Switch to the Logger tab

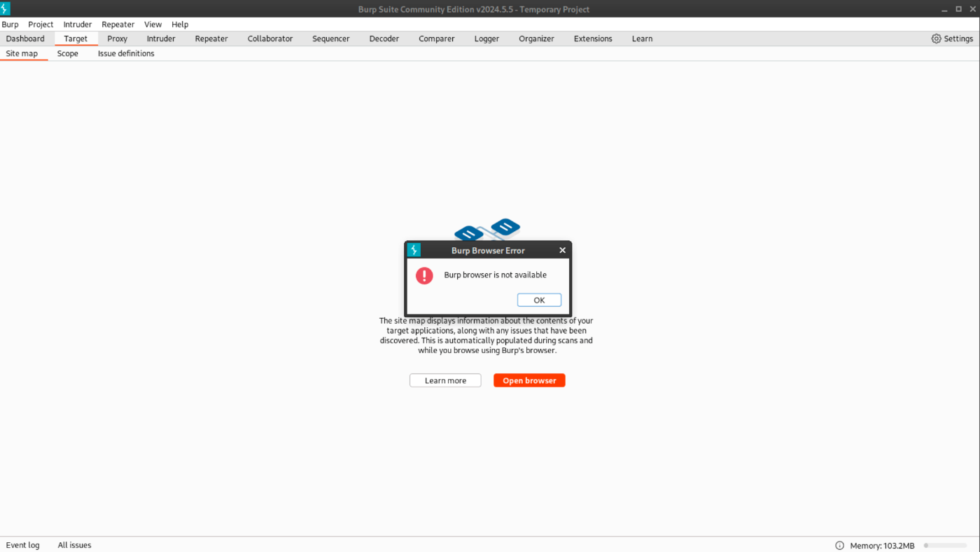(x=486, y=39)
